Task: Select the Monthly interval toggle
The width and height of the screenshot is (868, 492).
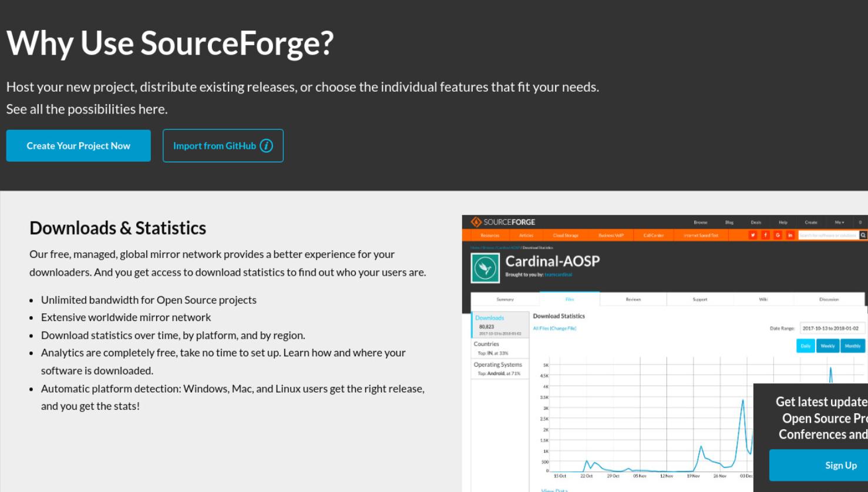Action: [853, 346]
